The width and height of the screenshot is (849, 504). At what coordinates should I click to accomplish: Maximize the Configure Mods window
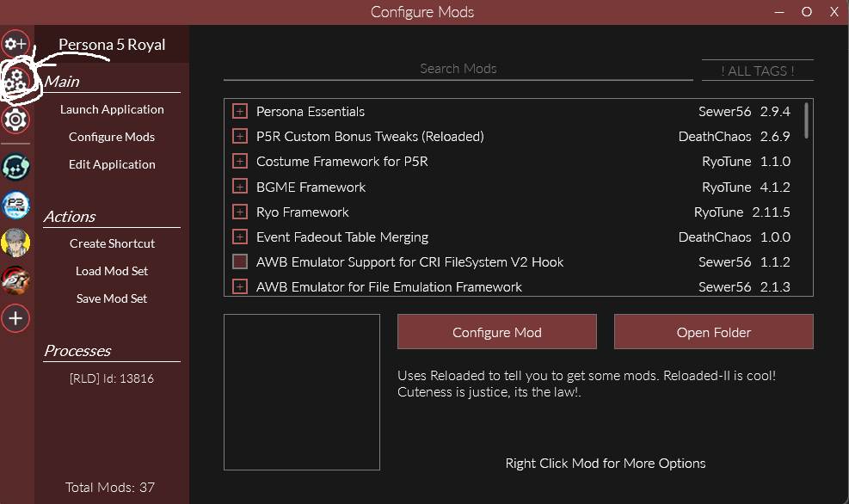[807, 12]
